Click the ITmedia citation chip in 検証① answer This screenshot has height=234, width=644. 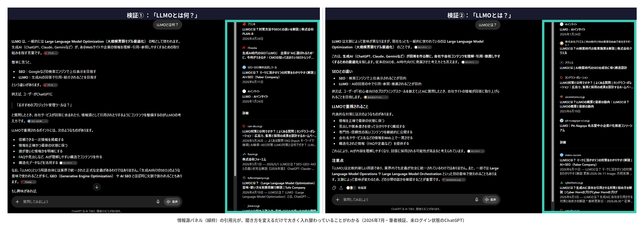pyautogui.click(x=29, y=182)
